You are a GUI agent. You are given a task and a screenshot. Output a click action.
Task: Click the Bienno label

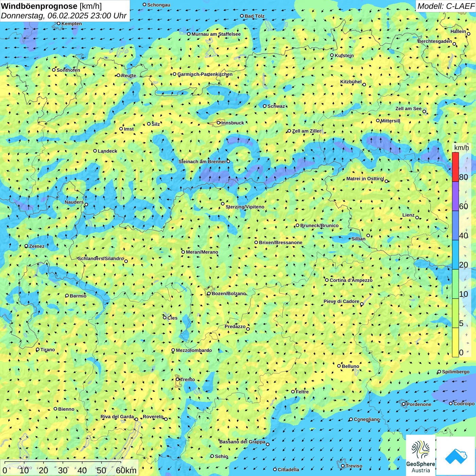(x=66, y=409)
